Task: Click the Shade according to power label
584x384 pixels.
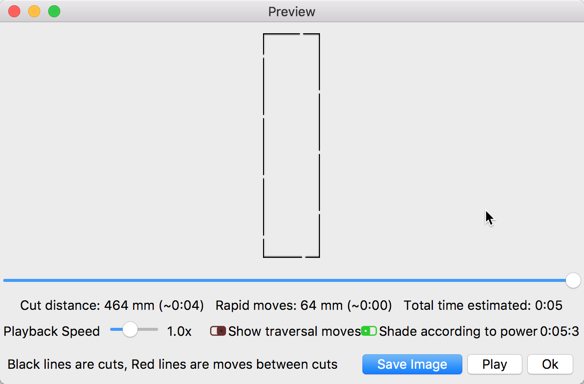Action: [x=458, y=331]
